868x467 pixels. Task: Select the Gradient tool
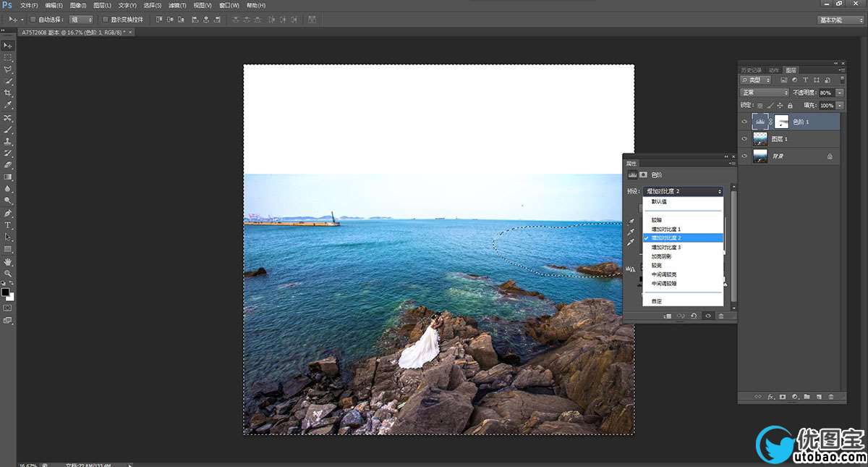pos(8,177)
